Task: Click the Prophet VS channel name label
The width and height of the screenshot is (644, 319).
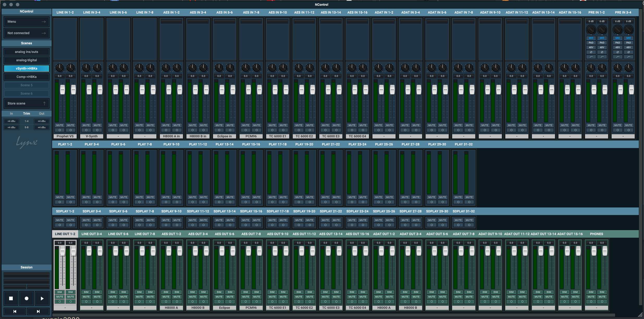Action: [x=65, y=136]
